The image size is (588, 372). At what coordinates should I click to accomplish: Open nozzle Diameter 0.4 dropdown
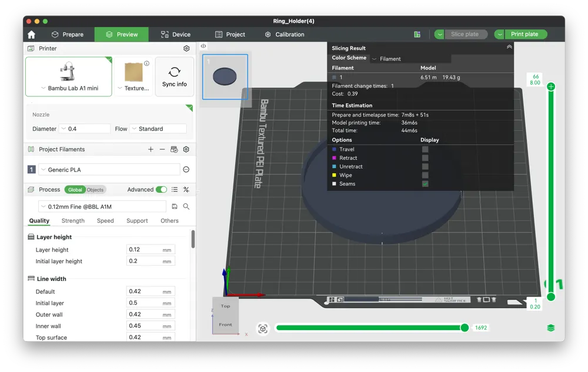[x=85, y=129]
